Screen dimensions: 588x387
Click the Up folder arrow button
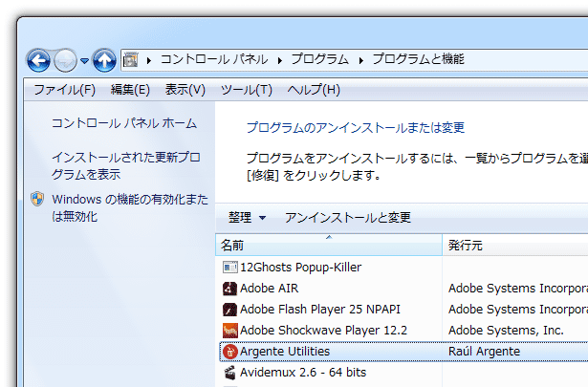(104, 60)
